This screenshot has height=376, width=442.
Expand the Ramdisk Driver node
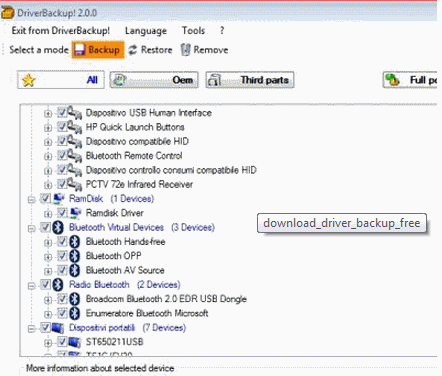tap(48, 214)
